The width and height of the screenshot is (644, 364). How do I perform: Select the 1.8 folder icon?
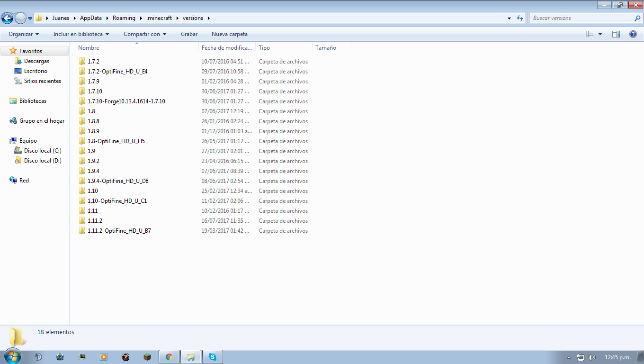pos(82,111)
